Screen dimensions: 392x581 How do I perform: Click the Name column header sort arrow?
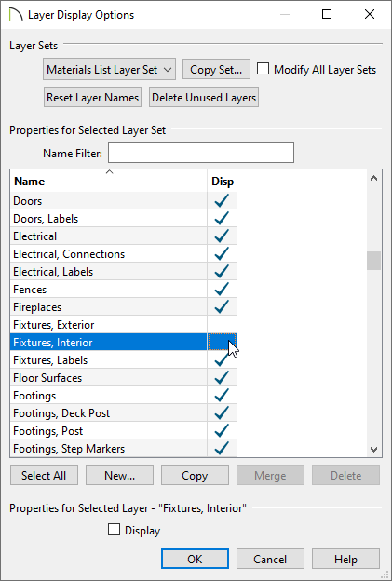[x=109, y=171]
